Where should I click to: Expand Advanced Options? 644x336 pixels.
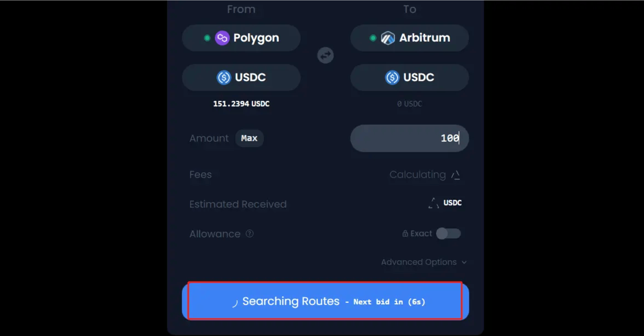[424, 262]
